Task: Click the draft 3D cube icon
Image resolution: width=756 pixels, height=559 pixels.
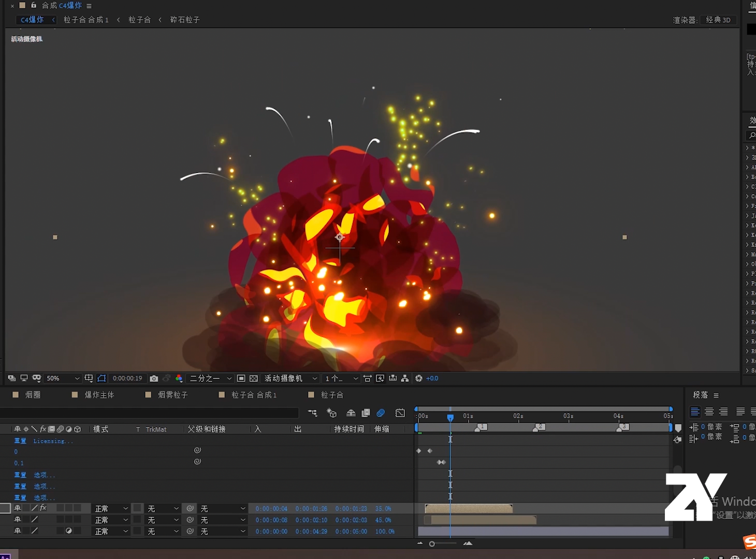Action: [x=332, y=413]
